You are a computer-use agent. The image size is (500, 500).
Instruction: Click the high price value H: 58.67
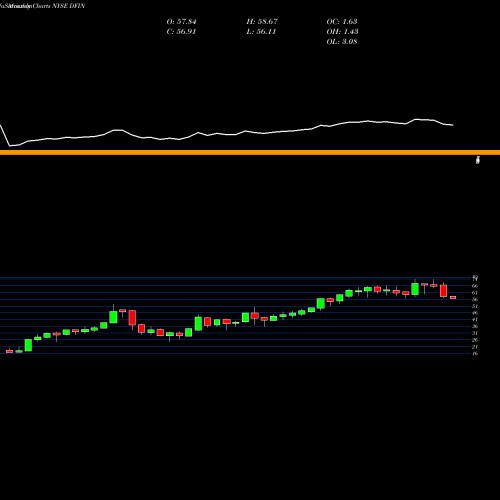tap(262, 22)
